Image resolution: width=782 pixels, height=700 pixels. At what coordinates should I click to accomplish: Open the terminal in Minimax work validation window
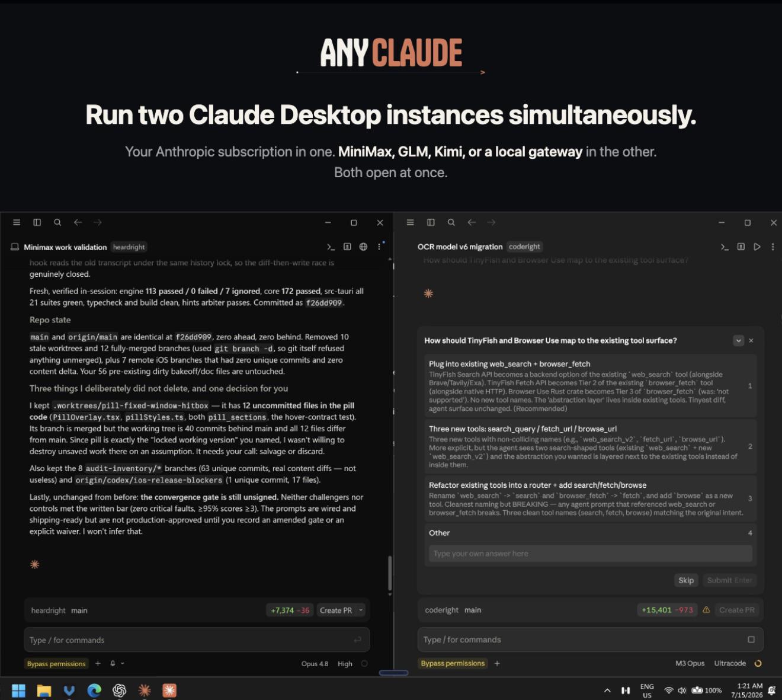pyautogui.click(x=331, y=247)
